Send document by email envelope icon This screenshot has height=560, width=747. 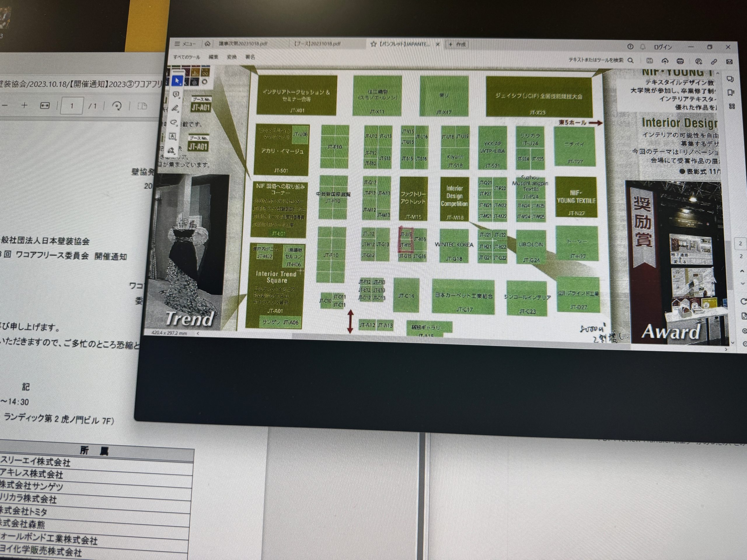point(729,62)
